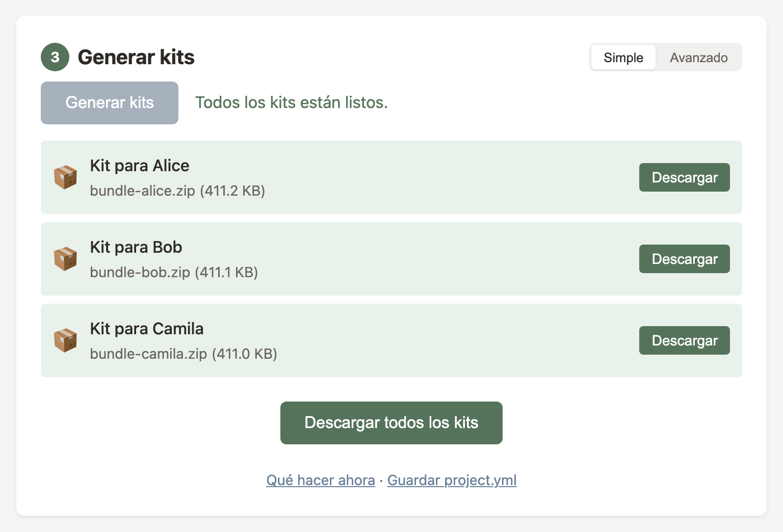
Task: Click the package icon next to Kit para Alice
Action: tap(65, 177)
